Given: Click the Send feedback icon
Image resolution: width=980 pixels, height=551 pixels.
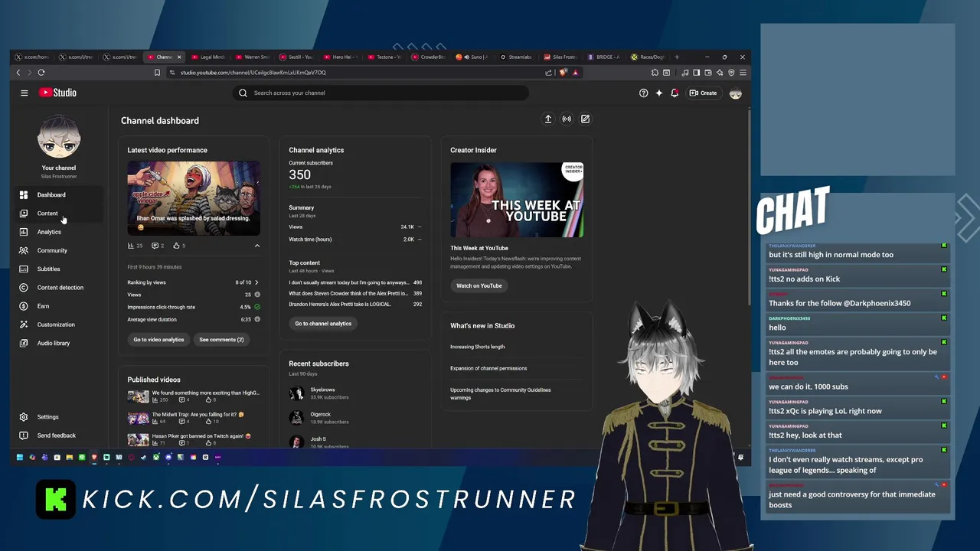Looking at the screenshot, I should (24, 435).
